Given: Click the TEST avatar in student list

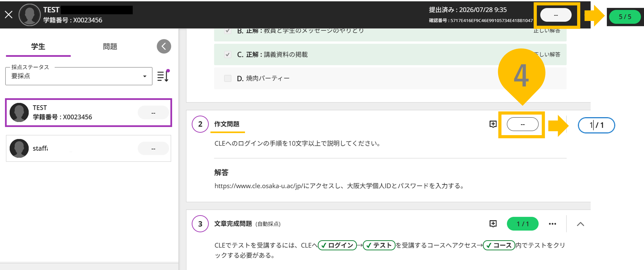Looking at the screenshot, I should click(x=19, y=113).
